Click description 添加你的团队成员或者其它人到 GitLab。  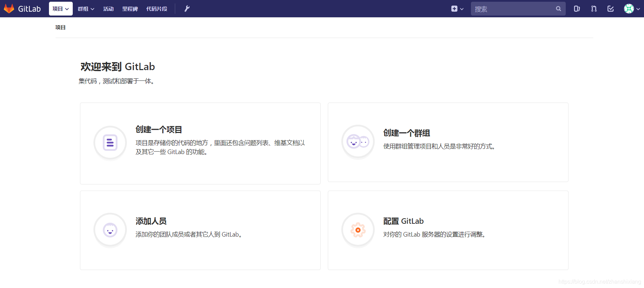click(189, 234)
